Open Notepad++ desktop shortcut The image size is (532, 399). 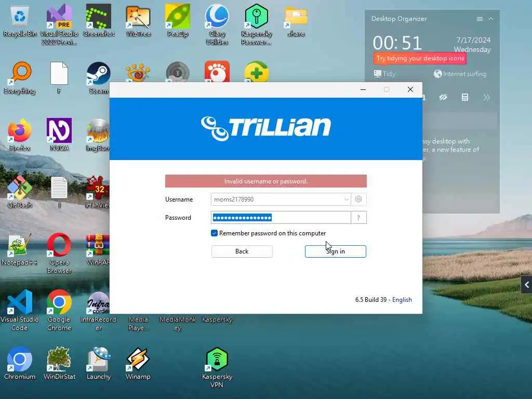point(20,250)
